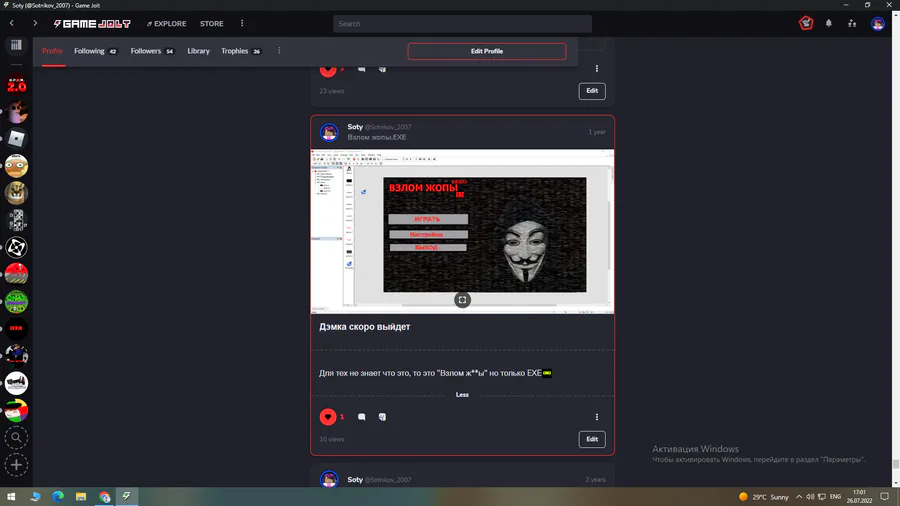Open the friends list icon
The width and height of the screenshot is (900, 506).
[x=852, y=24]
